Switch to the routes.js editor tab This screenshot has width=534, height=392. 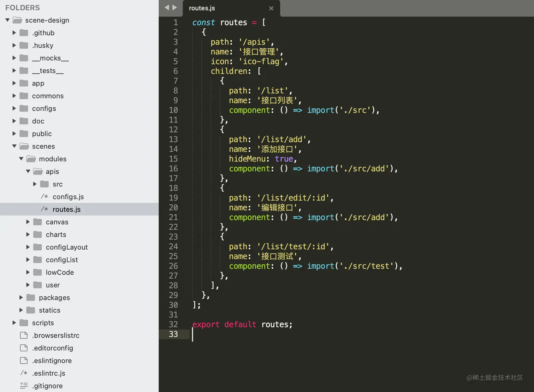pyautogui.click(x=231, y=8)
